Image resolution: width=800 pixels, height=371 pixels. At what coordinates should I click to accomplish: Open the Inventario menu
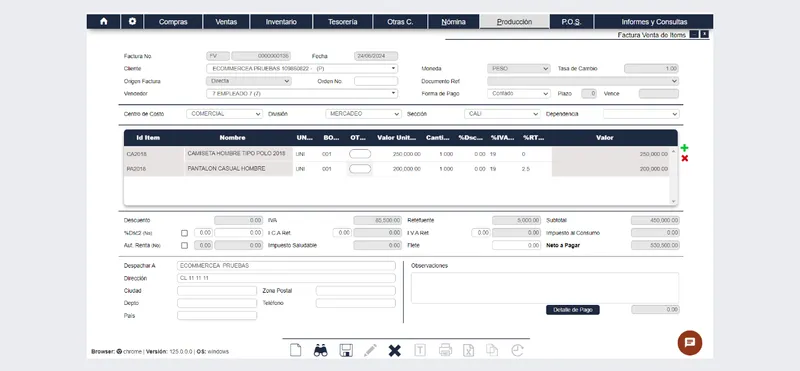[x=281, y=21]
